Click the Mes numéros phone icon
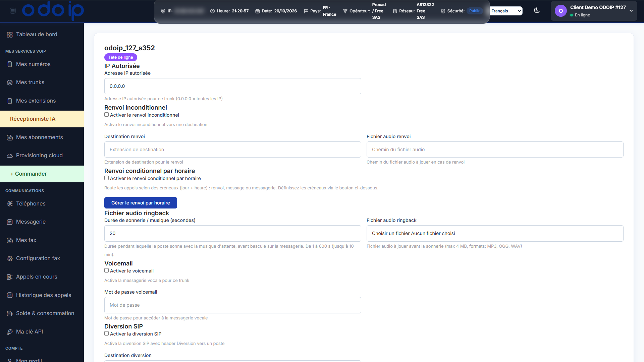This screenshot has height=362, width=644. point(10,64)
